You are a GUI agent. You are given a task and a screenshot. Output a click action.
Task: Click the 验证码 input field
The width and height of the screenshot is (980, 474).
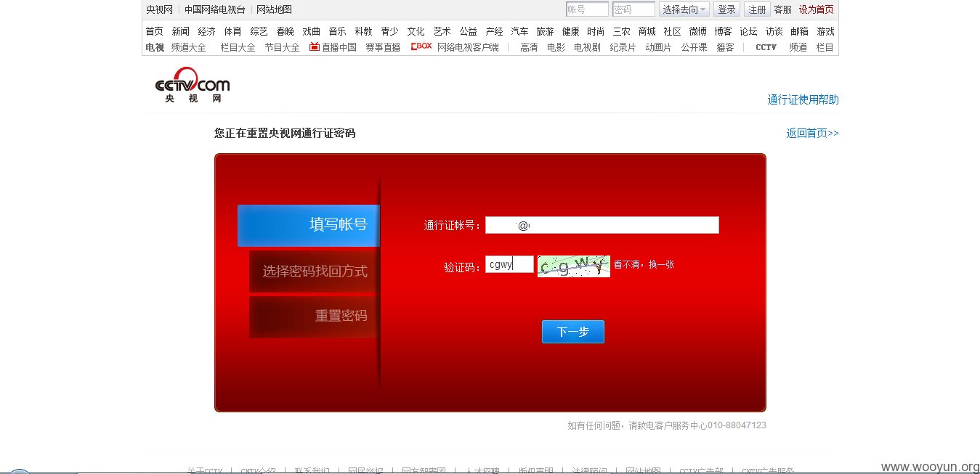point(509,264)
